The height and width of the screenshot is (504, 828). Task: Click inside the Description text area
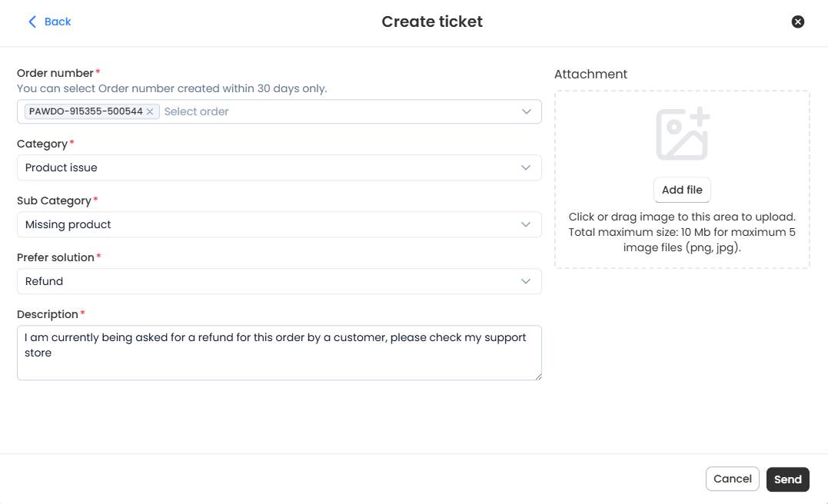[x=279, y=353]
